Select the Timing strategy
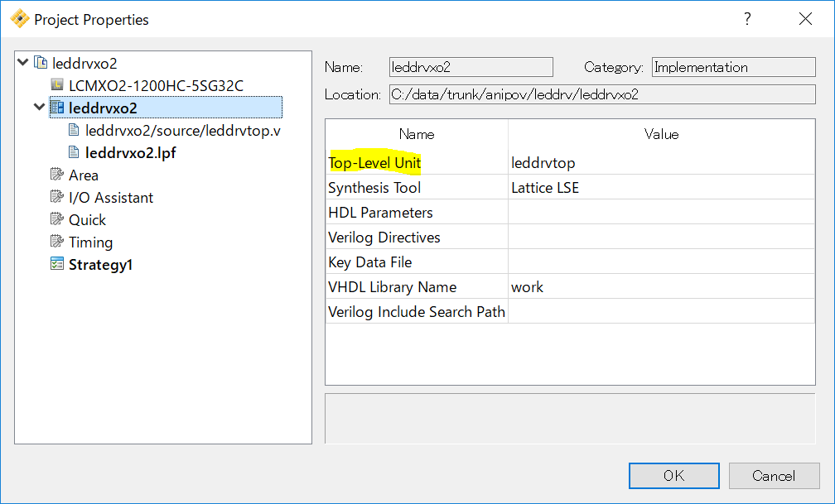The image size is (835, 504). (x=90, y=242)
